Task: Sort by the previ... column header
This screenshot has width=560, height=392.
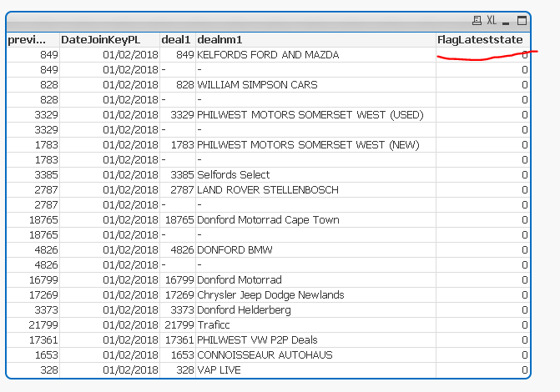Action: pyautogui.click(x=33, y=40)
